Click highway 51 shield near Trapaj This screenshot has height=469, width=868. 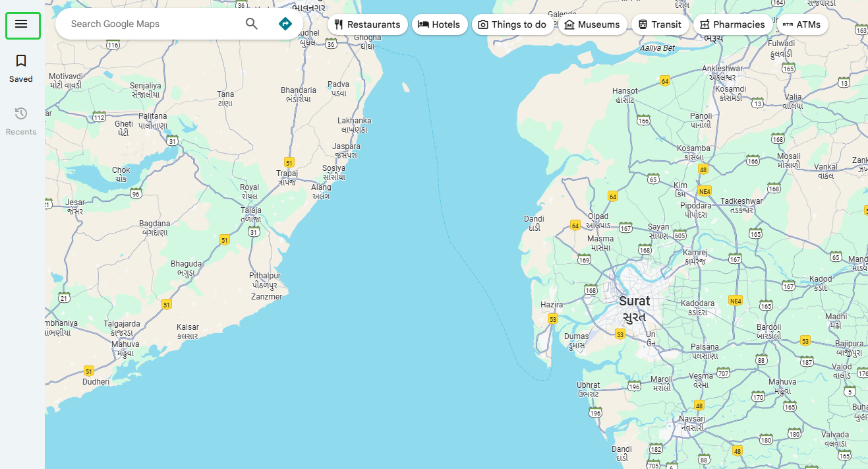tap(289, 162)
